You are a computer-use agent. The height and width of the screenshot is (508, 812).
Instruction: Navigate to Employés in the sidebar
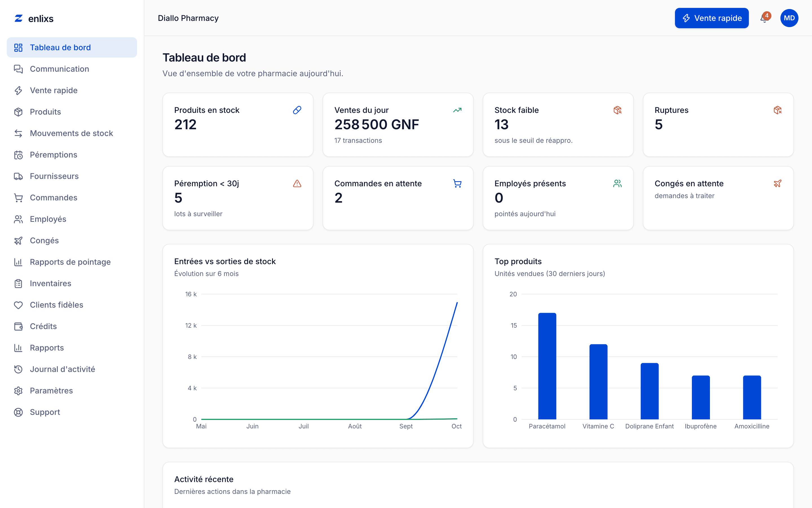(72, 219)
